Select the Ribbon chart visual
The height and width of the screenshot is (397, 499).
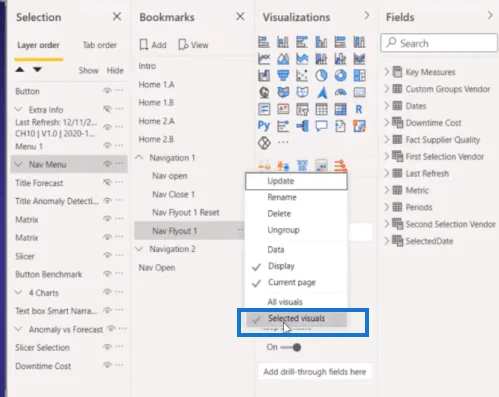coord(359,59)
